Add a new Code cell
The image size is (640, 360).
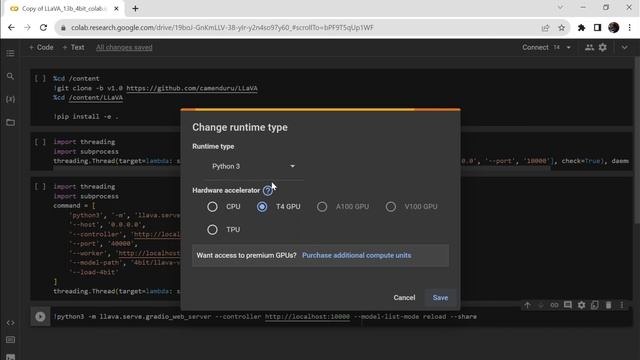(x=41, y=47)
